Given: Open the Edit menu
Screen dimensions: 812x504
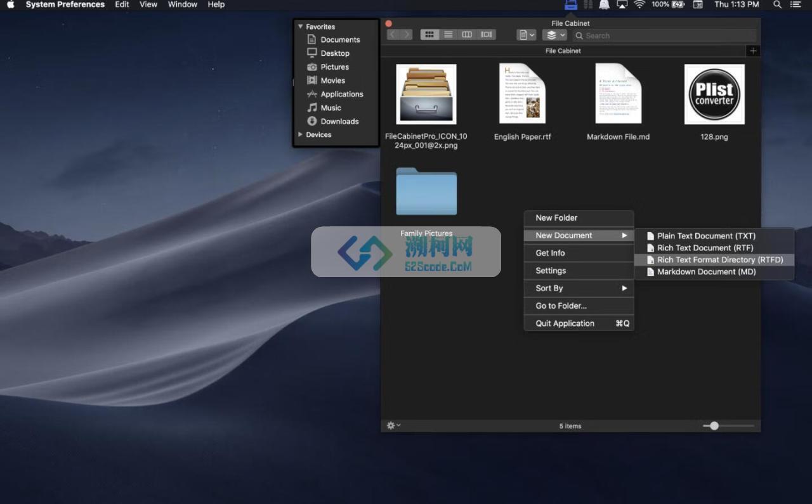Looking at the screenshot, I should (122, 4).
